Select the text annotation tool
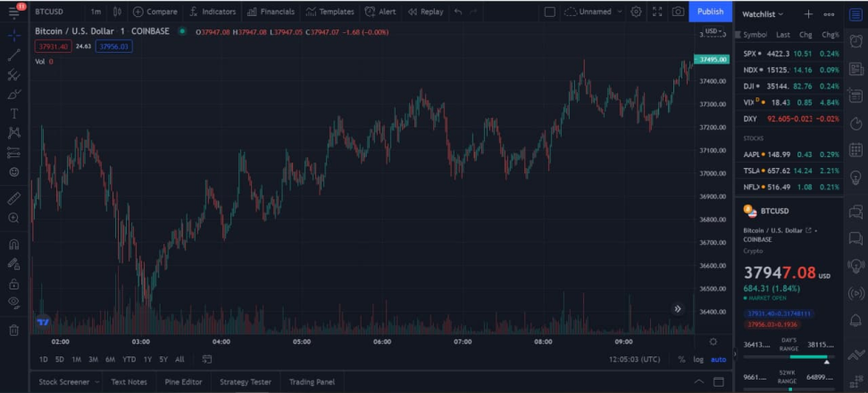 point(14,113)
